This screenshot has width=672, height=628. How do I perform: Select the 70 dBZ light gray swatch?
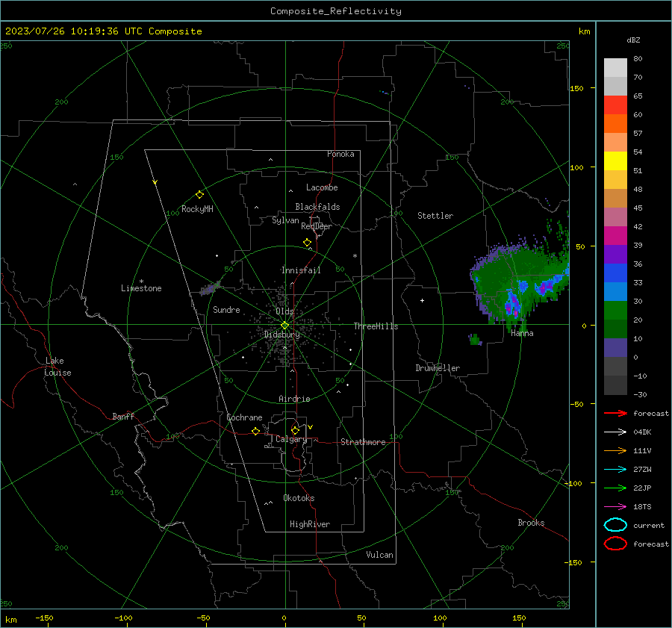[615, 68]
